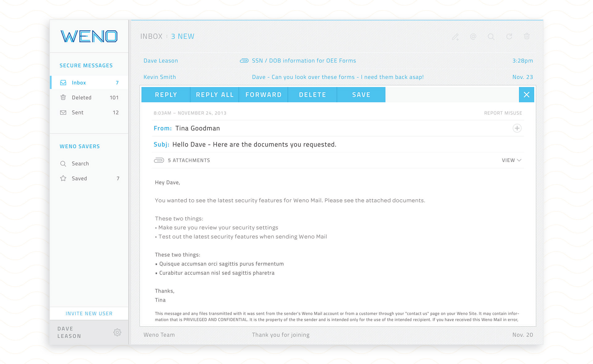This screenshot has width=593, height=364.
Task: Click the plus circle icon beside Tina Goodman
Action: pyautogui.click(x=517, y=128)
